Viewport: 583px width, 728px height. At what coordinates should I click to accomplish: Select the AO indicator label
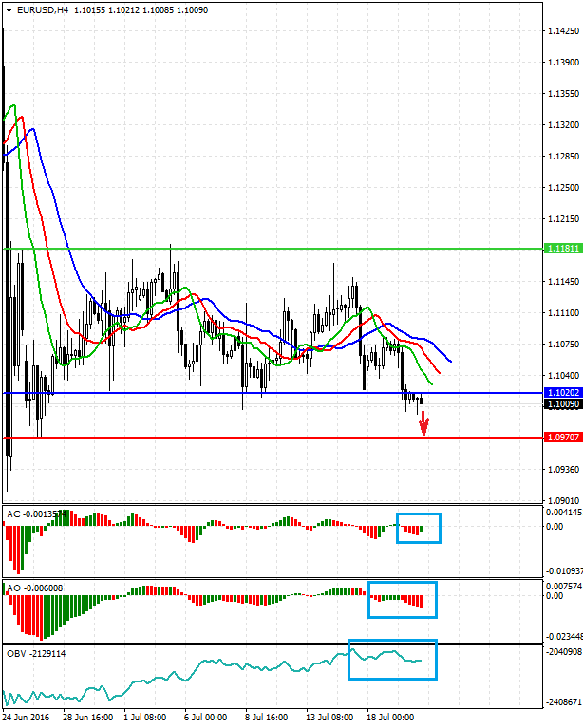coord(13,588)
